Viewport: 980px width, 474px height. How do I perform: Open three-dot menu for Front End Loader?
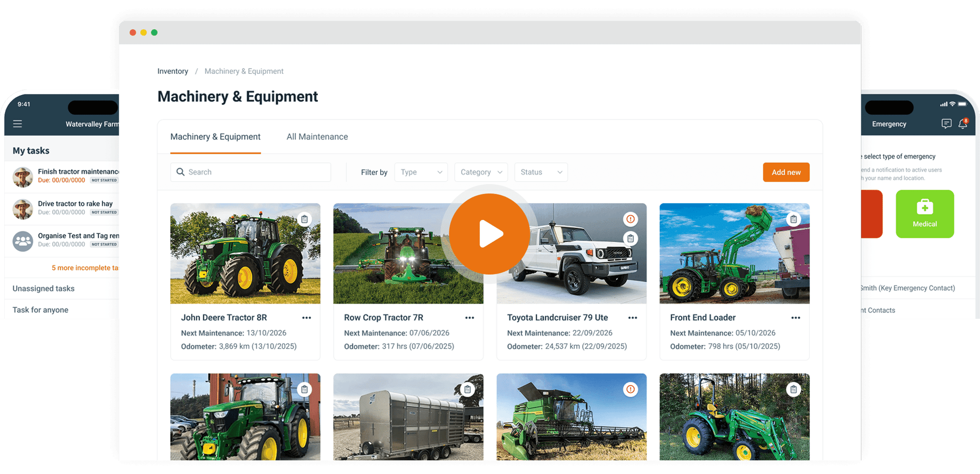coord(796,318)
